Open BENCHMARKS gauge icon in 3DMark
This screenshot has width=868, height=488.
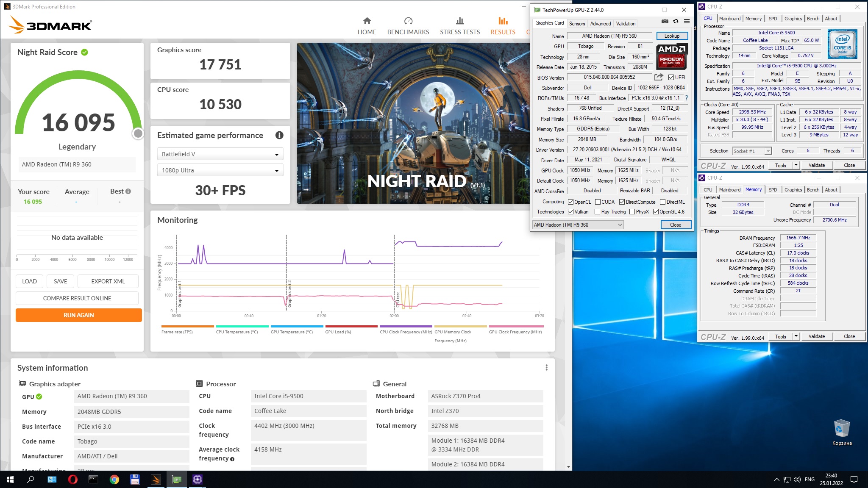(x=408, y=21)
